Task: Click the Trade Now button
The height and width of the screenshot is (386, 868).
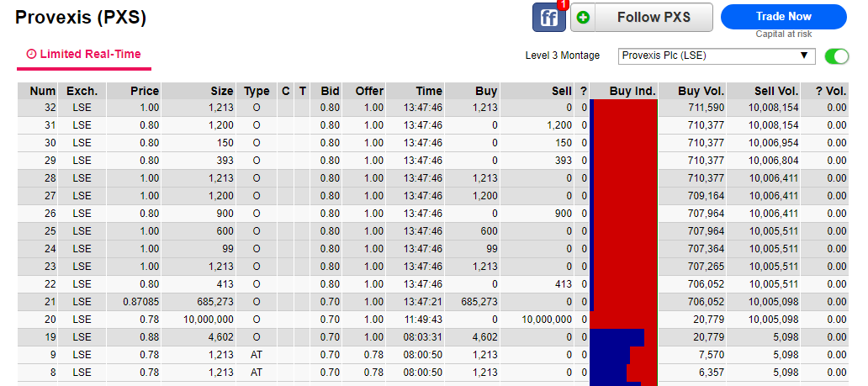Action: 783,17
